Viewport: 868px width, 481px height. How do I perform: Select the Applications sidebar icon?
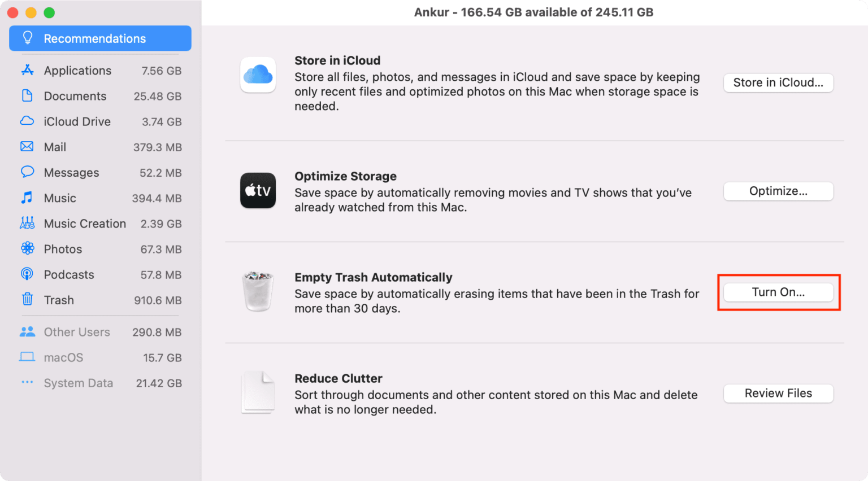point(27,71)
